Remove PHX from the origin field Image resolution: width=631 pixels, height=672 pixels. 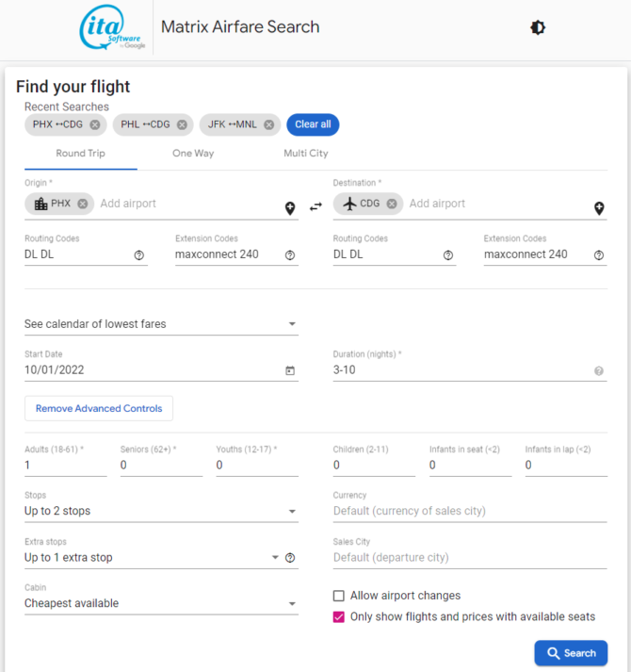pos(83,204)
